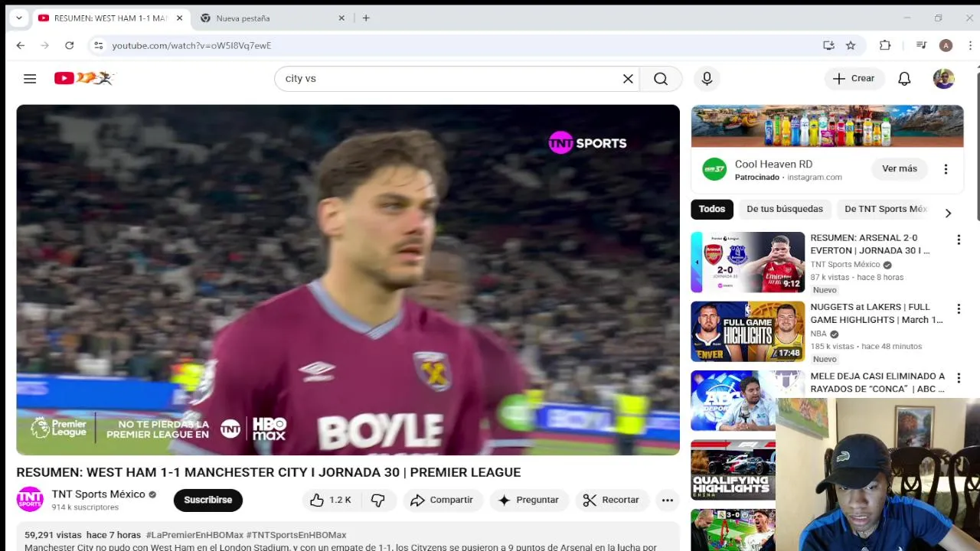Open Chrome three-dot menu
The image size is (980, 551).
tap(970, 45)
